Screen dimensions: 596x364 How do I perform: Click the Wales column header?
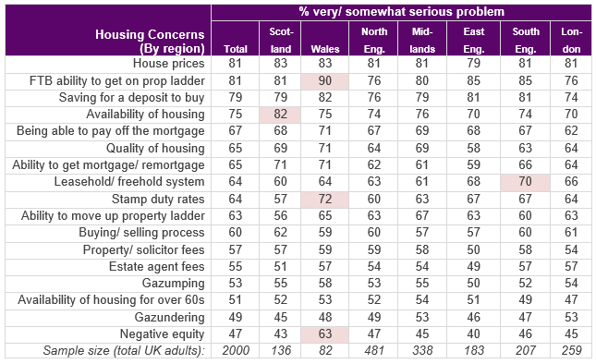pos(325,49)
